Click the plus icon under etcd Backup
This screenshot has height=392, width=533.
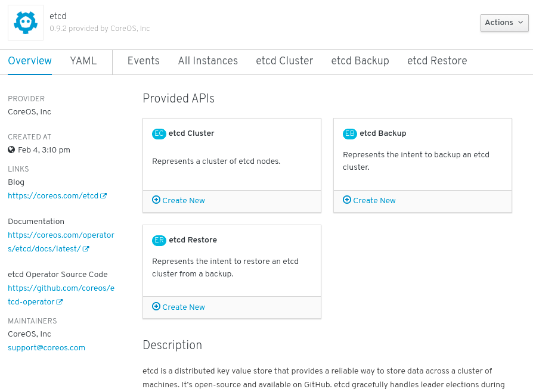coord(347,200)
